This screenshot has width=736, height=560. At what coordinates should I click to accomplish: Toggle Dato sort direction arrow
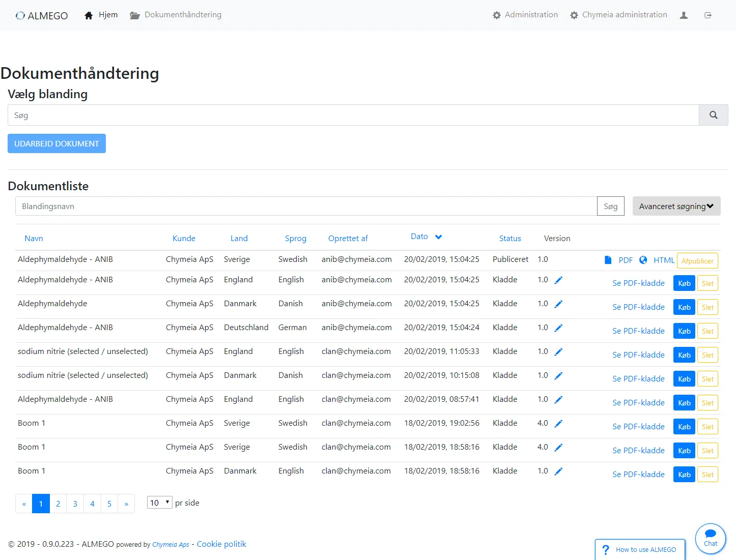pyautogui.click(x=438, y=237)
